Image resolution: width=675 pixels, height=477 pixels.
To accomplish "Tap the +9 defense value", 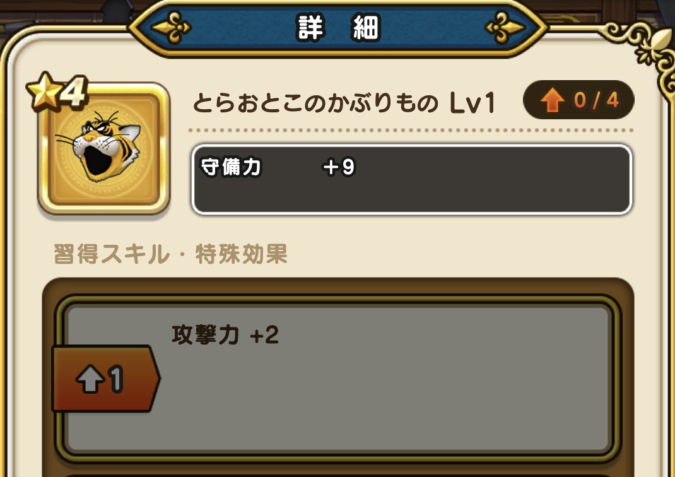I will pos(339,167).
